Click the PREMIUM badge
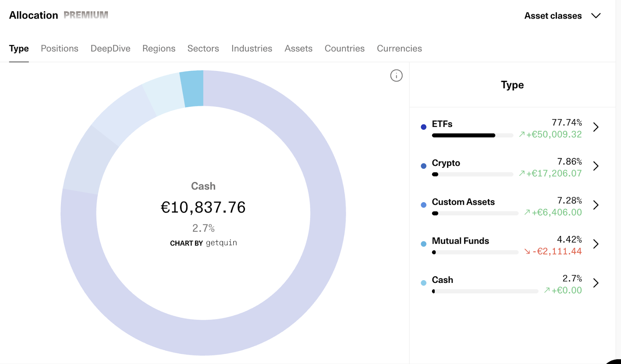This screenshot has width=621, height=364. click(x=86, y=15)
